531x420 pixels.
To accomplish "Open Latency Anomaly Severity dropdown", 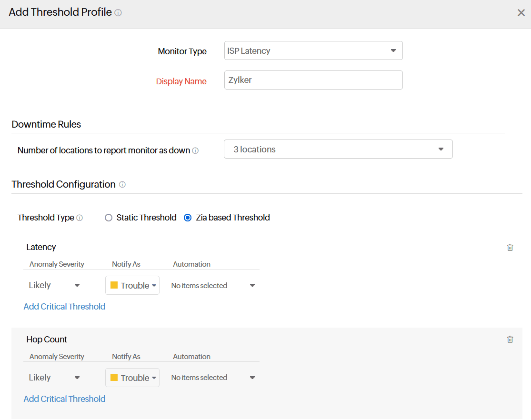I will pos(54,285).
